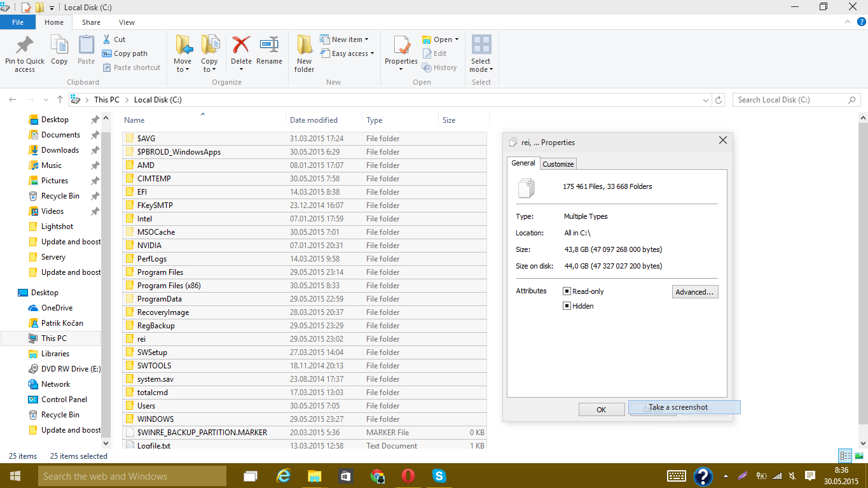Click the Cut scissors icon

[x=107, y=39]
